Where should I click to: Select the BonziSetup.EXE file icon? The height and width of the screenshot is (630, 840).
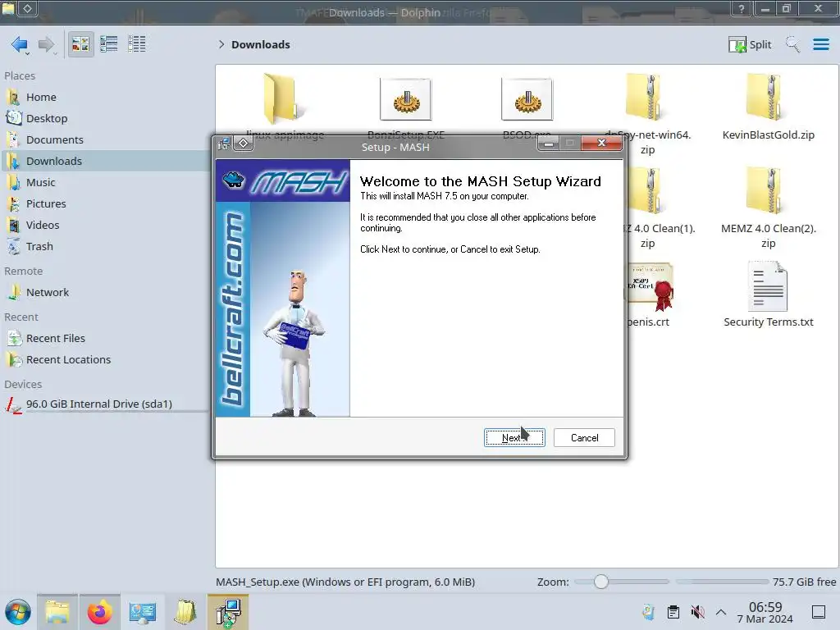tap(405, 99)
